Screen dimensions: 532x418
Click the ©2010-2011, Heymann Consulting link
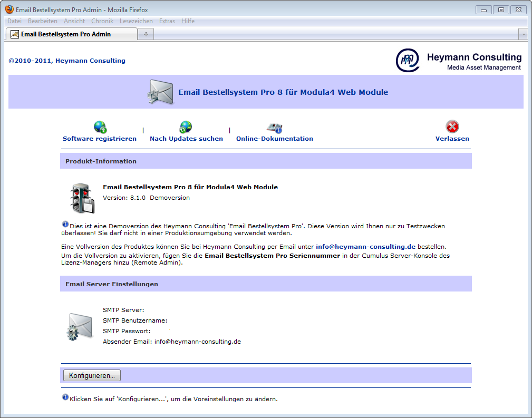pos(67,61)
